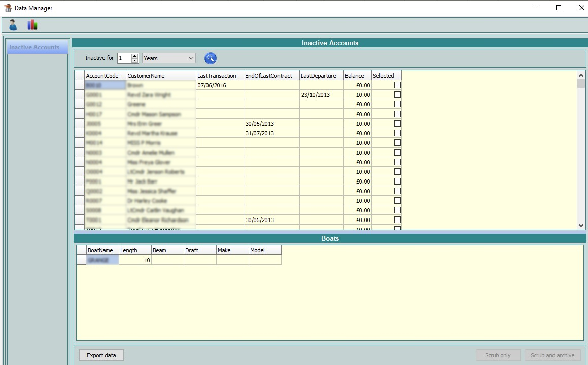Screen dimensions: 588x365
Task: Select the boat row with length 10
Action: 134,260
